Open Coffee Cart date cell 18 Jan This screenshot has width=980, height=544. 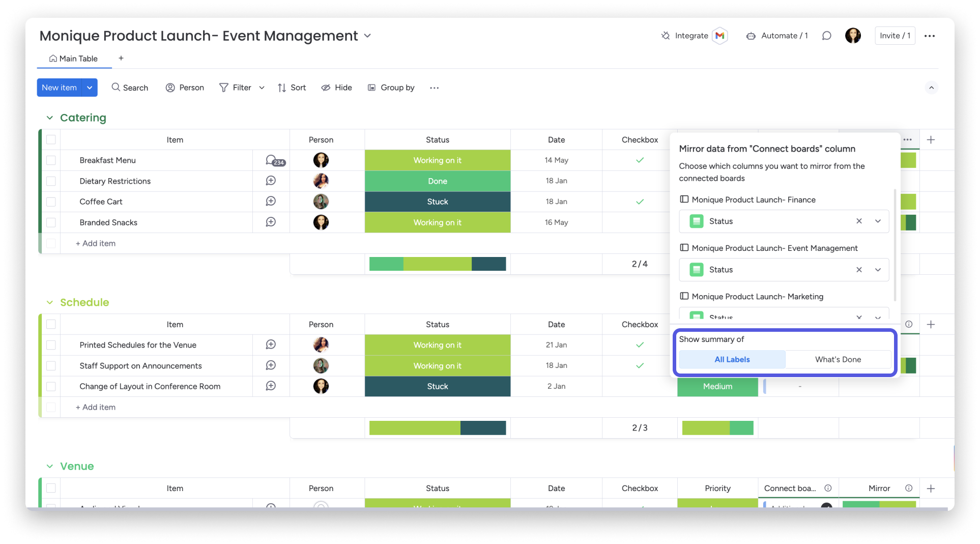556,202
